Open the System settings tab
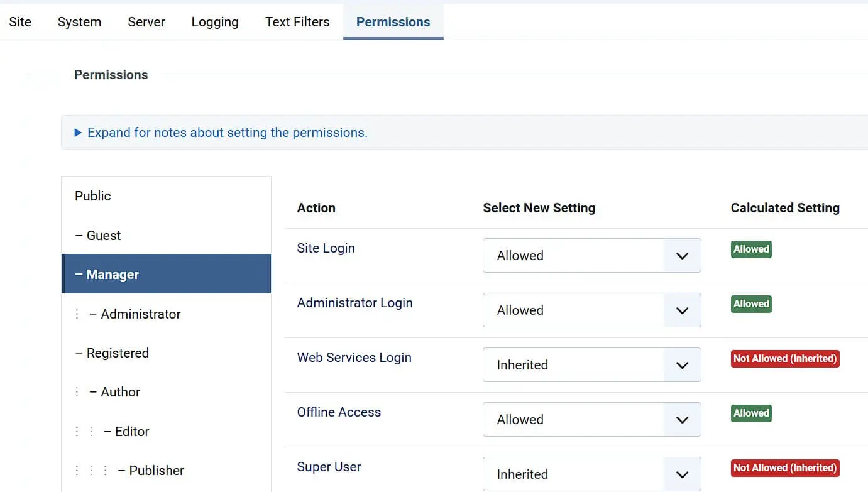This screenshot has height=492, width=868. click(79, 21)
